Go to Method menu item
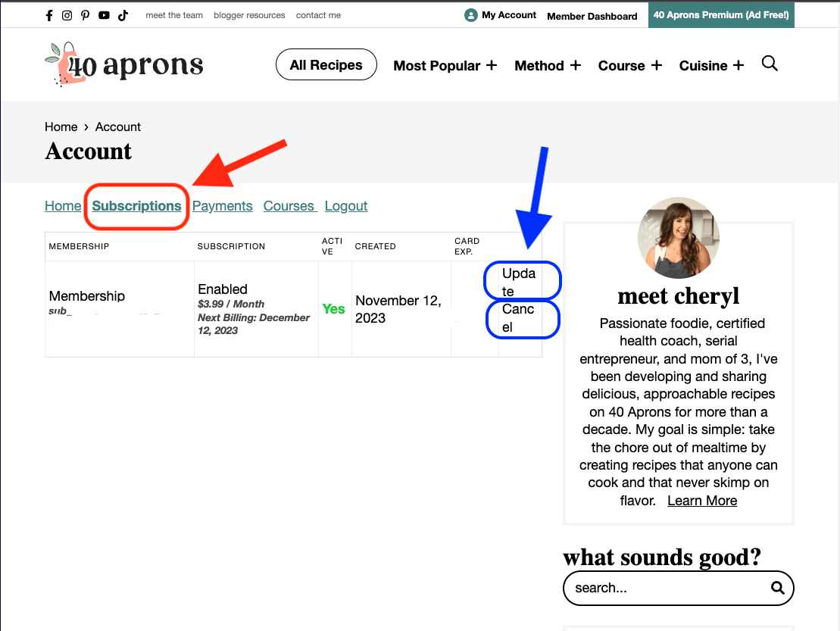The height and width of the screenshot is (631, 840). click(x=539, y=66)
